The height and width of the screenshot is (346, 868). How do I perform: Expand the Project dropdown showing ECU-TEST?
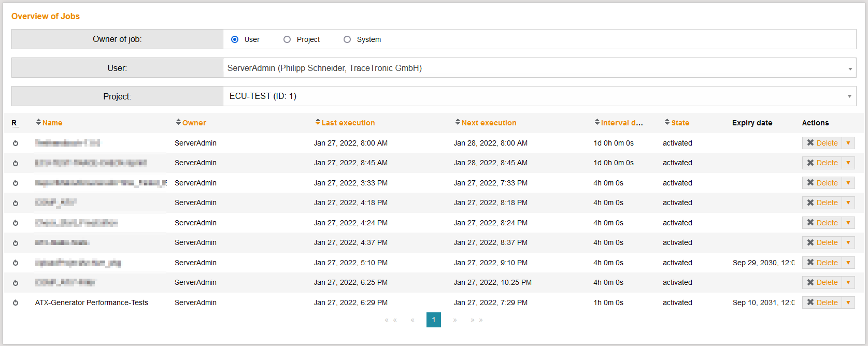[x=539, y=96]
